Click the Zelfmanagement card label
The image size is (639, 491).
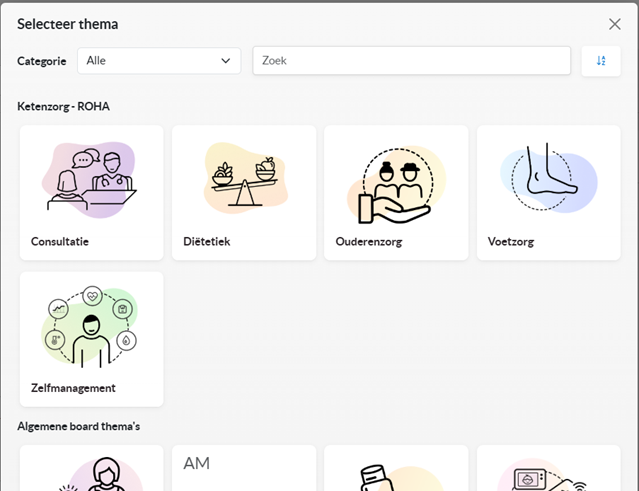(x=73, y=388)
